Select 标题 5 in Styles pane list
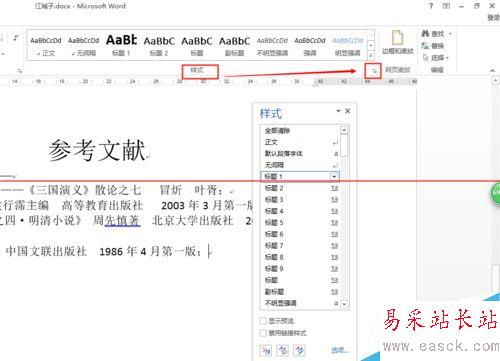Screen dimensions: 500x361 coord(300,223)
